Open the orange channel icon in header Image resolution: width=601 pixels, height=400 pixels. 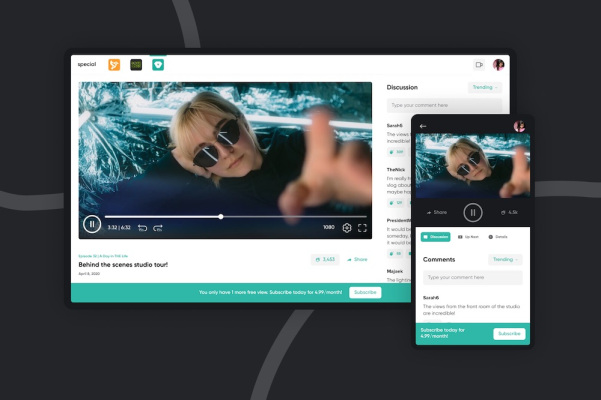[x=114, y=64]
